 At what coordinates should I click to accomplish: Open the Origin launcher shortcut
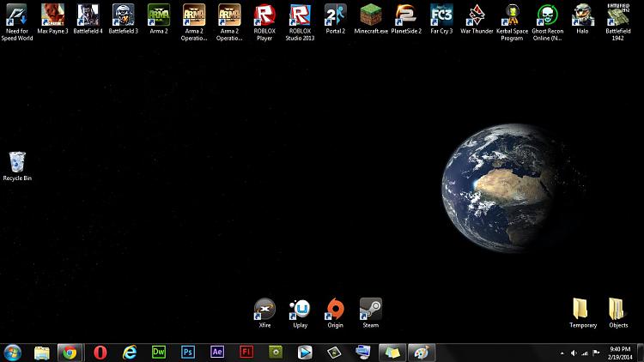[335, 309]
